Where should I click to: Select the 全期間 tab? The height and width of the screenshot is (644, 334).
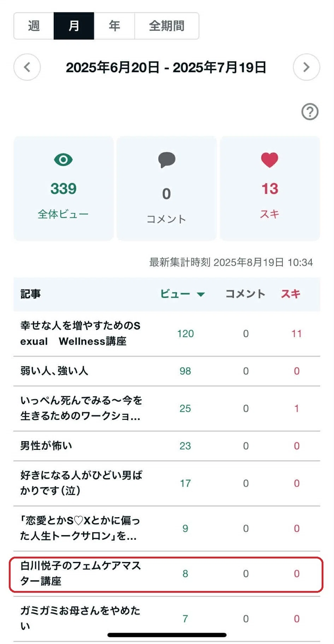167,26
